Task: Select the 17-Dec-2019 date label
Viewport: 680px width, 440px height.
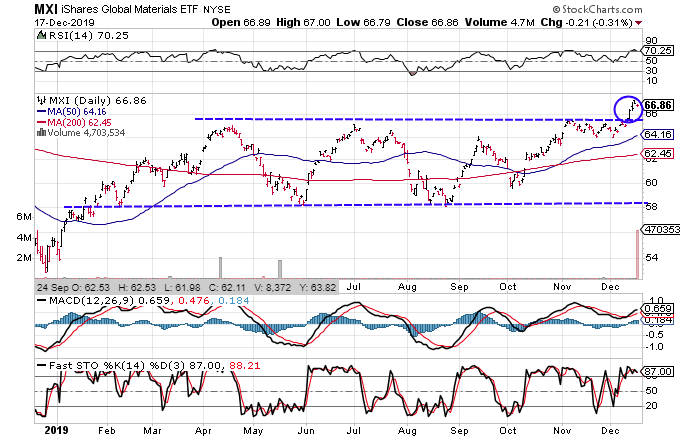Action: coord(64,23)
